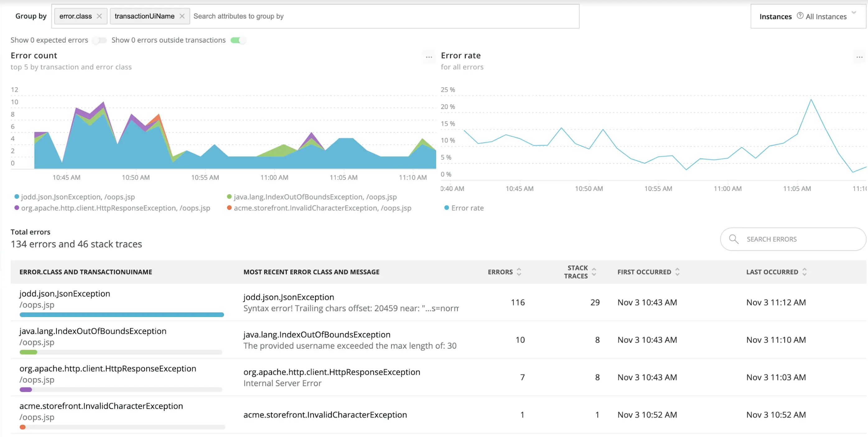The image size is (868, 437).
Task: Toggle HttpResponseException legend series in chart
Action: (115, 208)
